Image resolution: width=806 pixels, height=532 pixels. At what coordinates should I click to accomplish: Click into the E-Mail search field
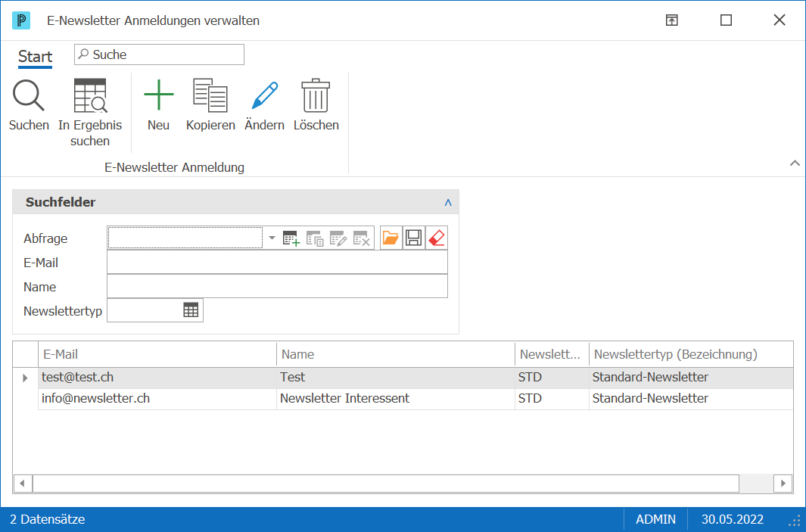click(x=277, y=262)
